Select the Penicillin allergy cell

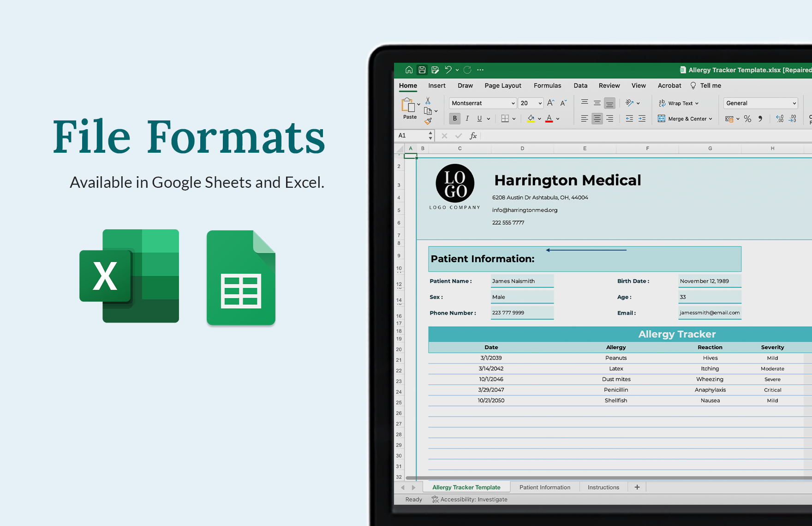(x=616, y=390)
